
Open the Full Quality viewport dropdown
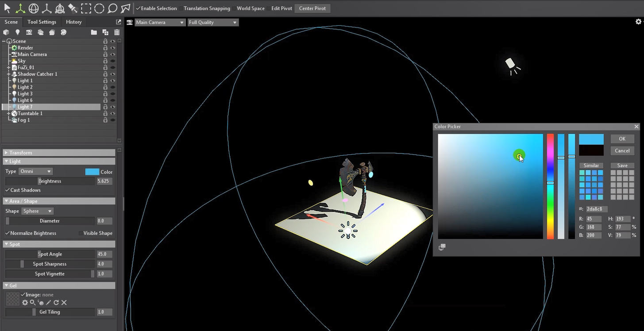[213, 23]
